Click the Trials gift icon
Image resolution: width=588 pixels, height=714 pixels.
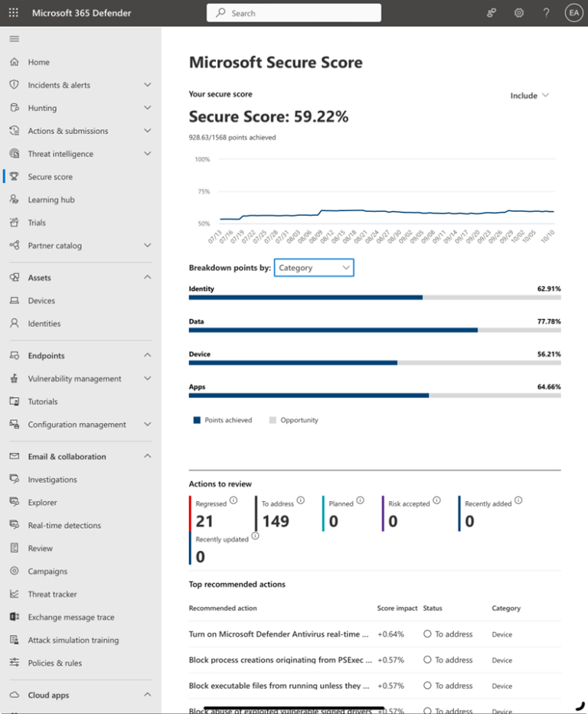point(15,222)
